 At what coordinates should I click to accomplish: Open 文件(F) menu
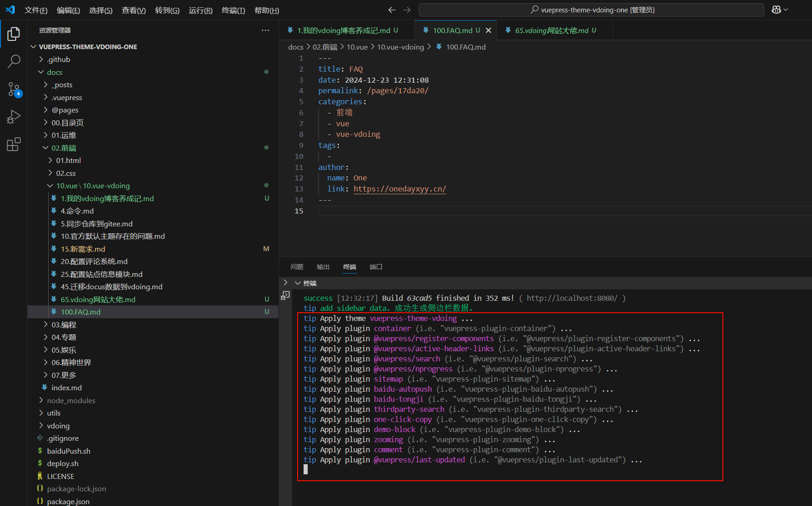36,10
